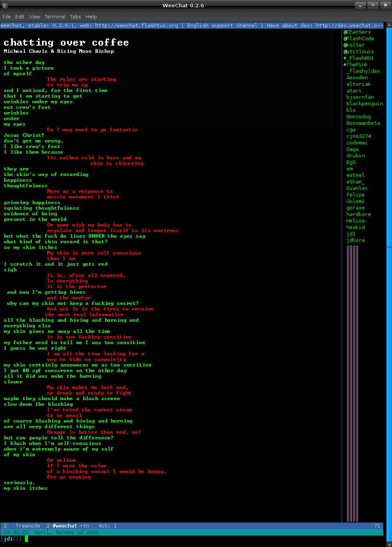Click the input line next to jd1 prompt
This screenshot has height=547, width=392.
click(160, 539)
